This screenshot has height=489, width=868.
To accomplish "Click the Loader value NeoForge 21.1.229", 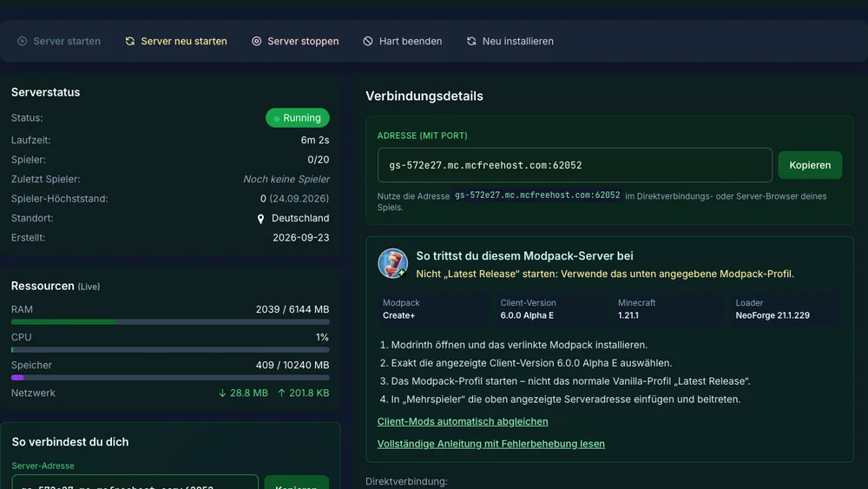I will coord(773,315).
